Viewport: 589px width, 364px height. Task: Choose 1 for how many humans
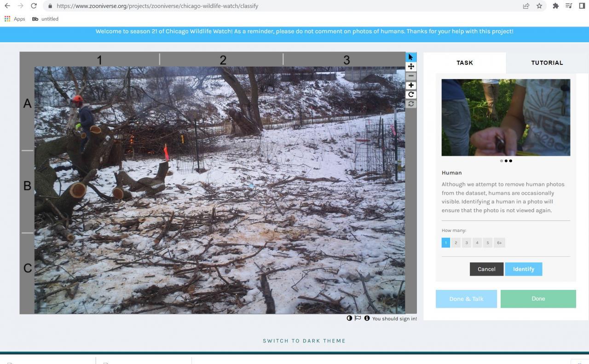coord(445,243)
